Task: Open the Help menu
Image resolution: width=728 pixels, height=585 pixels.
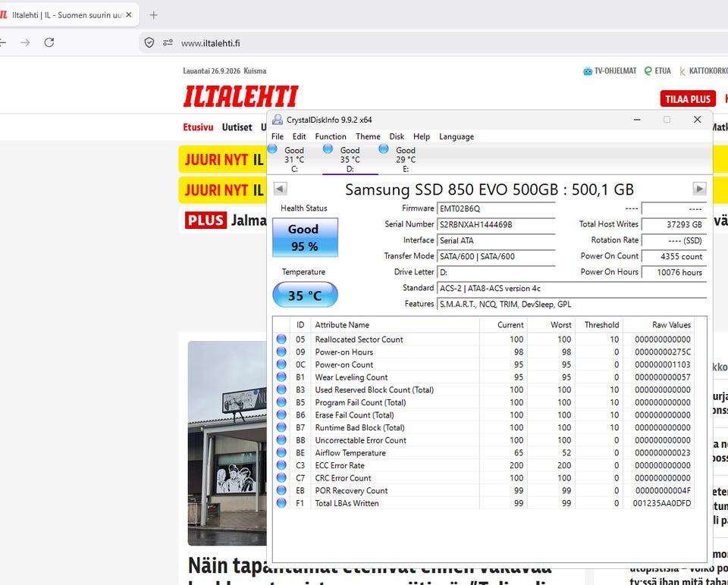Action: click(x=422, y=136)
